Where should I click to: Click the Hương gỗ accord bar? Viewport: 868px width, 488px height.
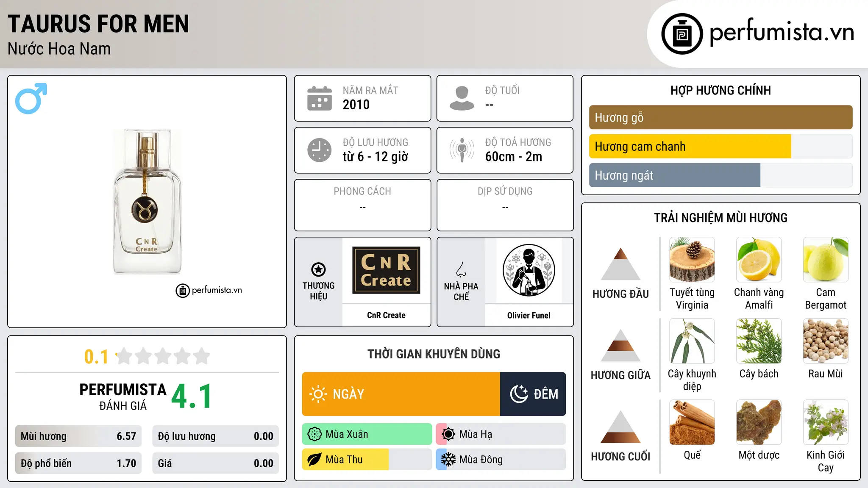[x=721, y=117]
